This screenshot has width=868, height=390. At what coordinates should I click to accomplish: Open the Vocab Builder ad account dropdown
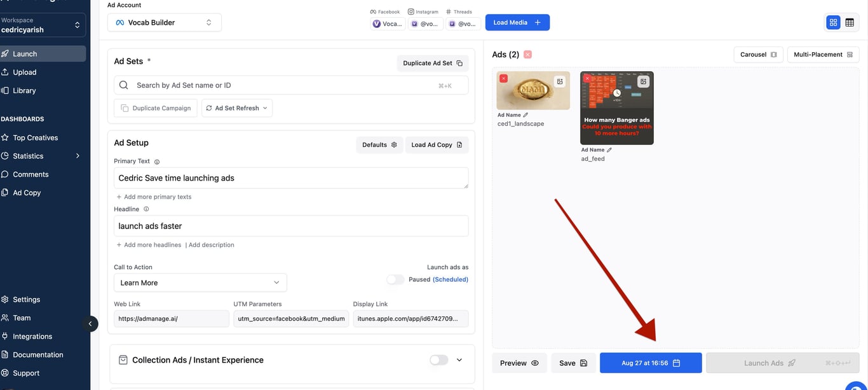pos(165,22)
